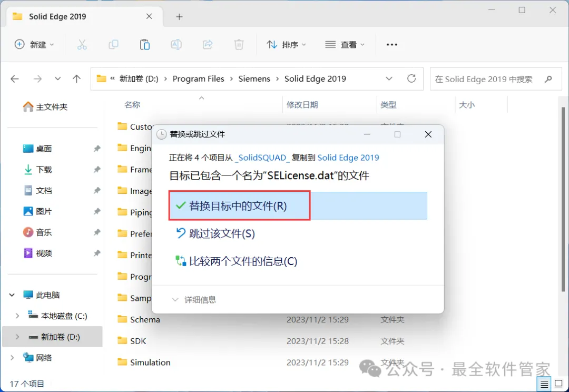Go forward with the right arrow
Viewport: 569px width, 392px height.
pyautogui.click(x=37, y=79)
